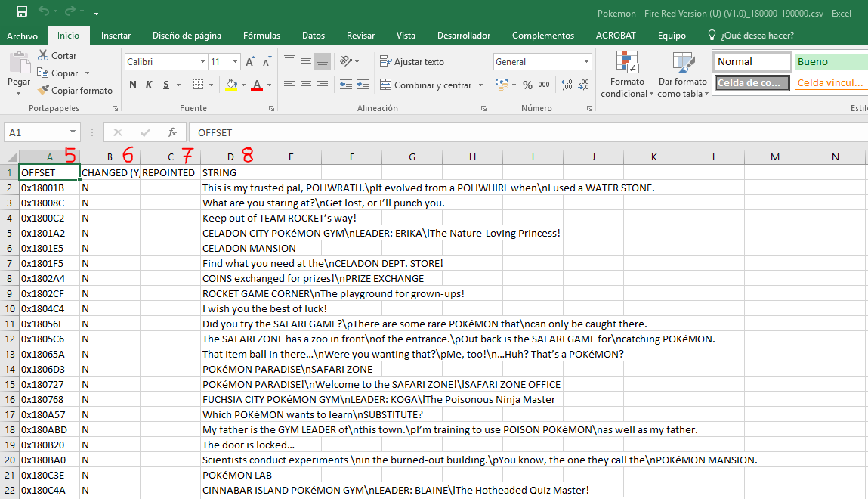Expand the borders dropdown arrow
This screenshot has width=868, height=499.
(211, 85)
